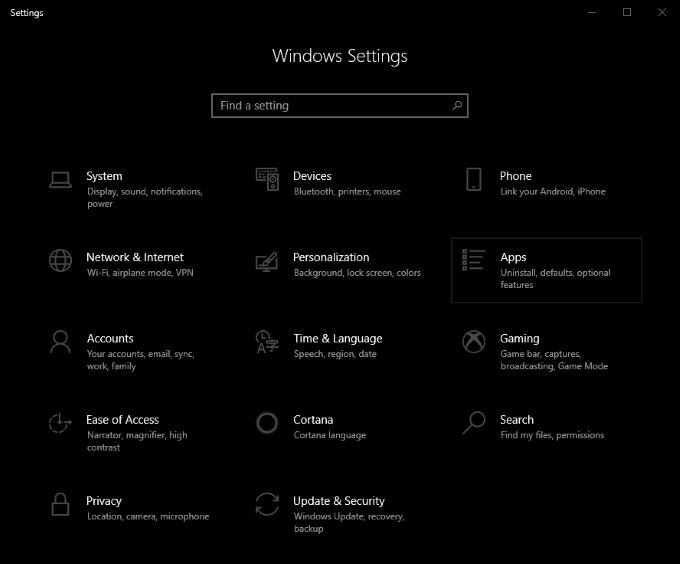The height and width of the screenshot is (564, 680).
Task: Select the Network & Internet globe icon
Action: coord(60,260)
